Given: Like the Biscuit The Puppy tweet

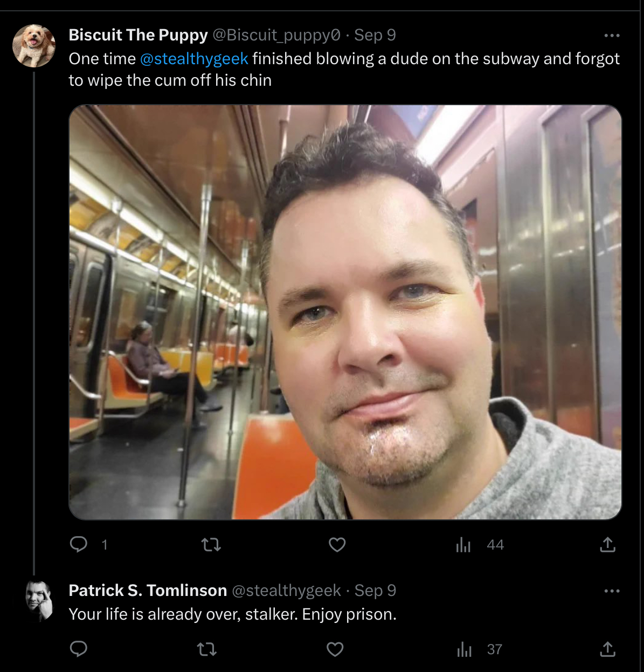Looking at the screenshot, I should pyautogui.click(x=337, y=545).
